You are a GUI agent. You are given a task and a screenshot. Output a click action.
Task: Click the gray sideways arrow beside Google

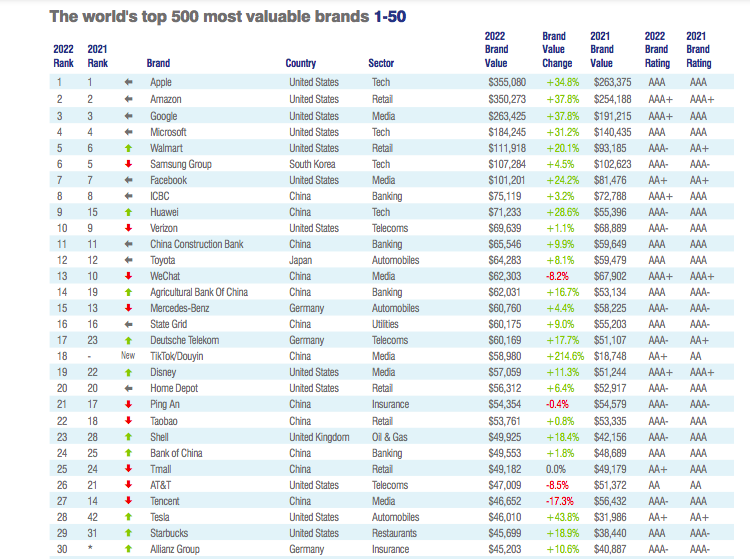coord(128,116)
